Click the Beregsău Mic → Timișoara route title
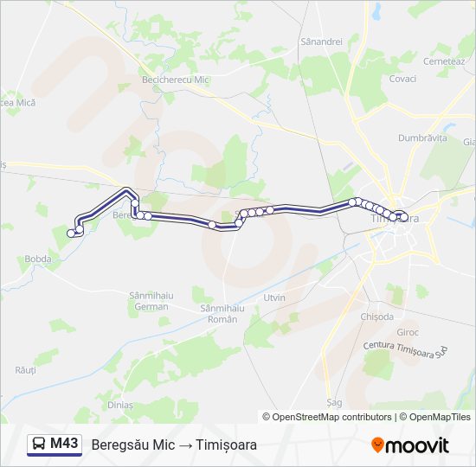Image resolution: width=476 pixels, height=467 pixels. 174,445
